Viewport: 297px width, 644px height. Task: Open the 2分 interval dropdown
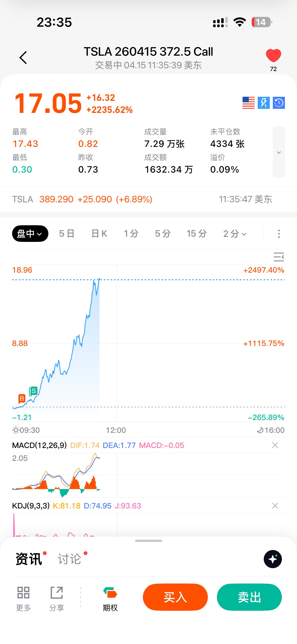pos(235,234)
